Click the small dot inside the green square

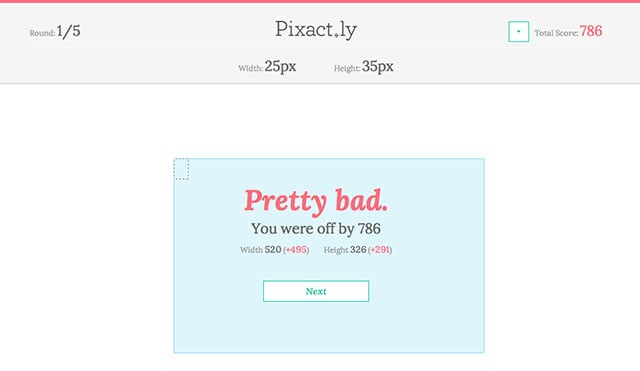(518, 31)
